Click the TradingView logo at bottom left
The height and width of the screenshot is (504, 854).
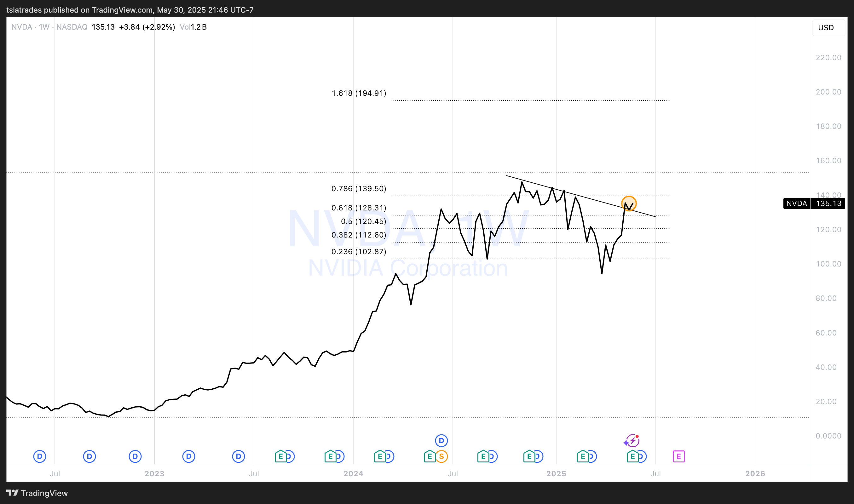(37, 493)
